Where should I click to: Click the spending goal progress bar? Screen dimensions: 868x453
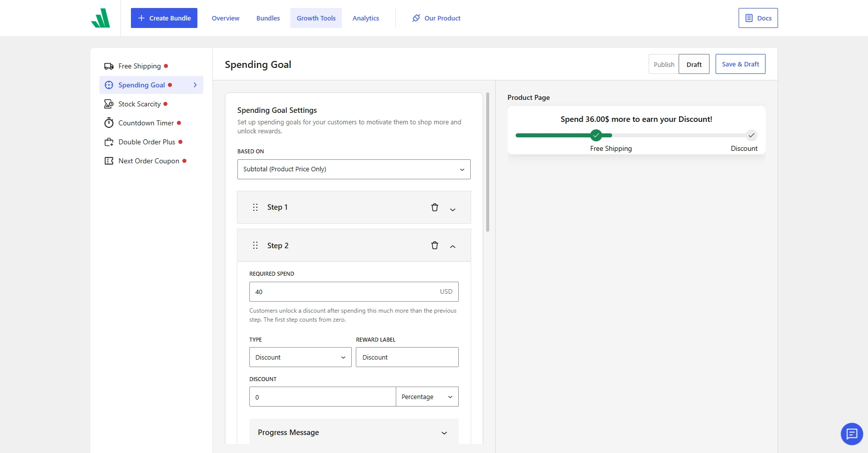point(636,135)
